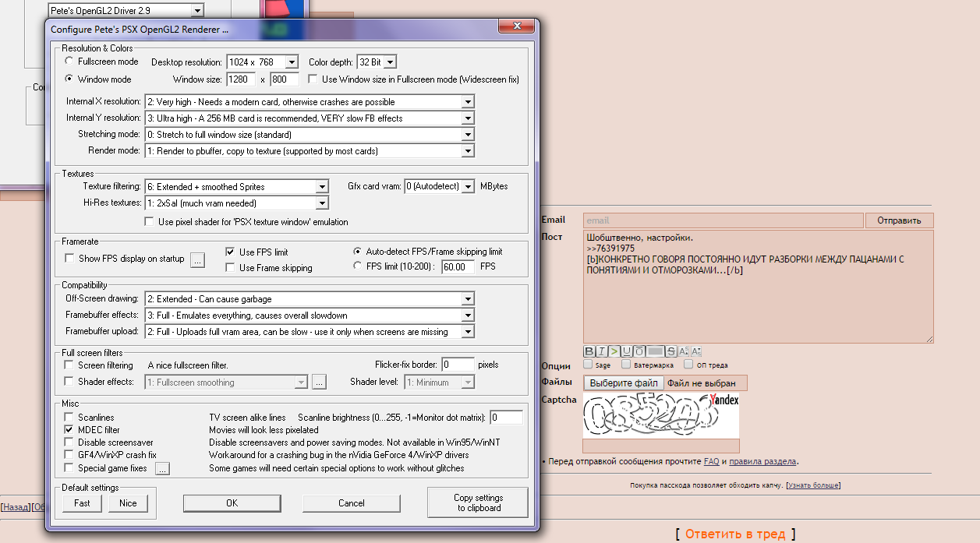Toggle Show FPS display on startup
This screenshot has width=980, height=543.
click(70, 259)
